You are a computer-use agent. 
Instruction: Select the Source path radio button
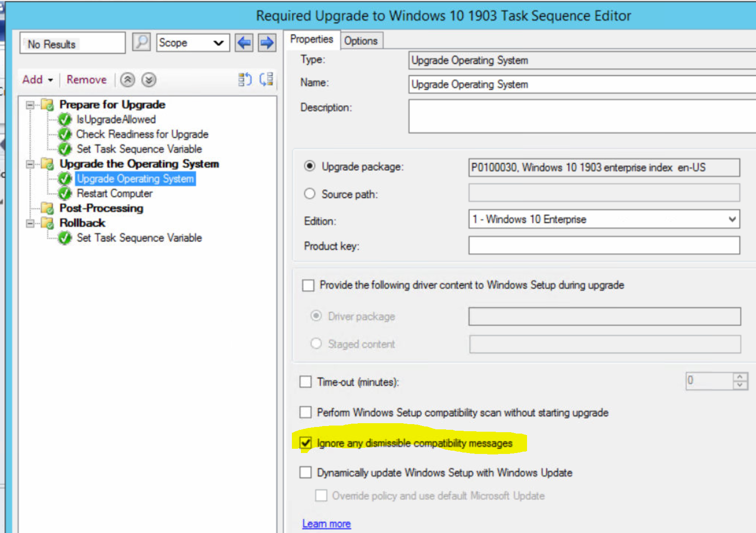tap(309, 194)
